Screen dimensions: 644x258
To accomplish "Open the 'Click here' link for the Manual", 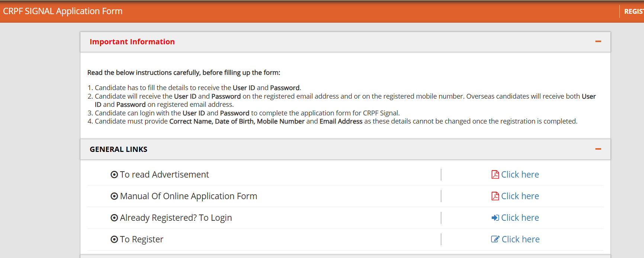I will (520, 196).
